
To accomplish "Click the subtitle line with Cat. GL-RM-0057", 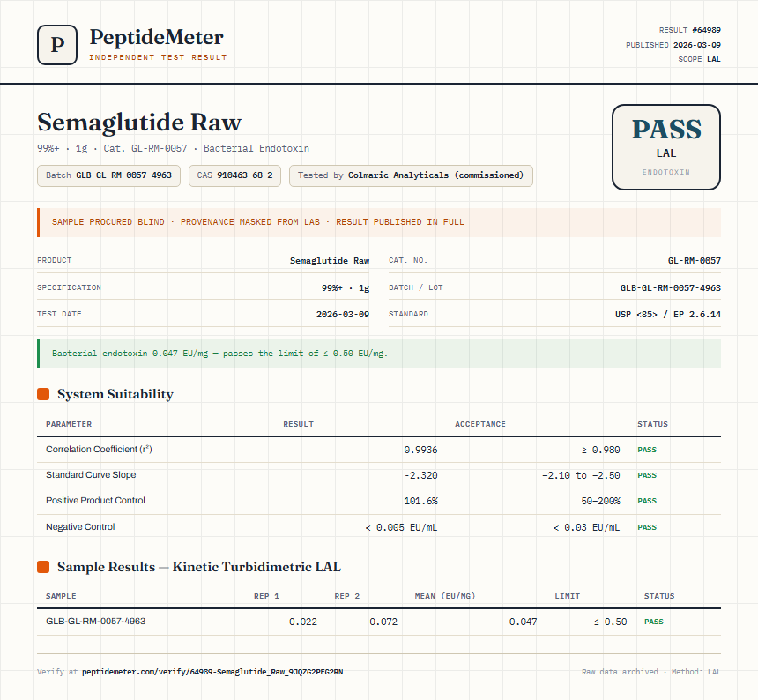I will click(173, 148).
